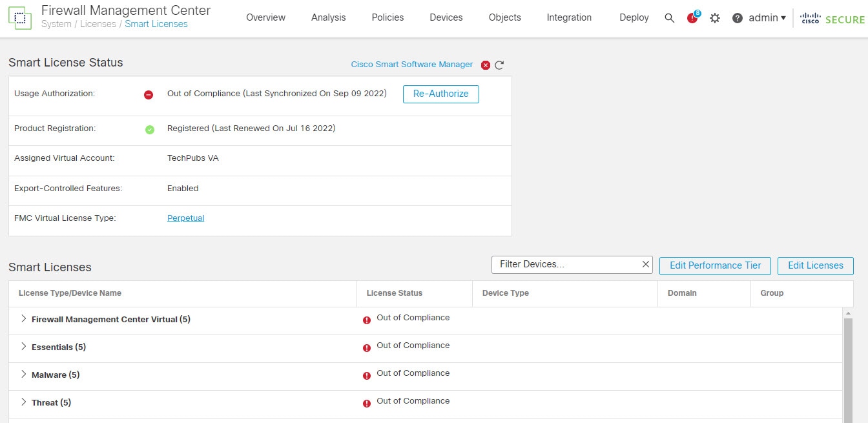Click the Usage Authorization label
Image resolution: width=868 pixels, height=423 pixels.
(x=54, y=94)
